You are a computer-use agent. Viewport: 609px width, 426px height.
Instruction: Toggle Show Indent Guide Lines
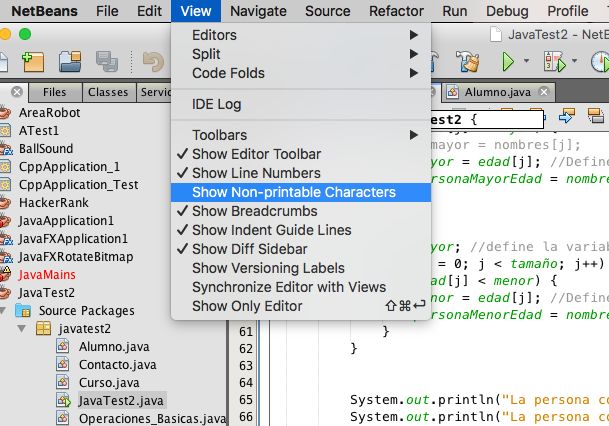tap(301, 230)
